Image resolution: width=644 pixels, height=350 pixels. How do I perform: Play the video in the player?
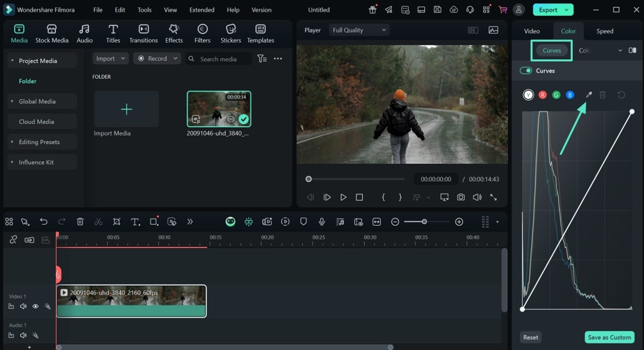[343, 197]
